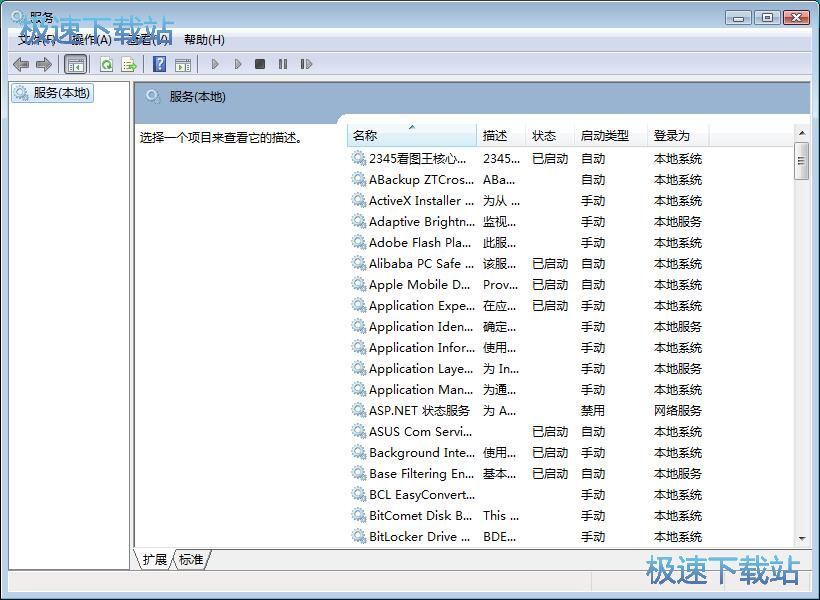Click 本地服务 logon in Base Filtering row
820x600 pixels.
tap(678, 473)
